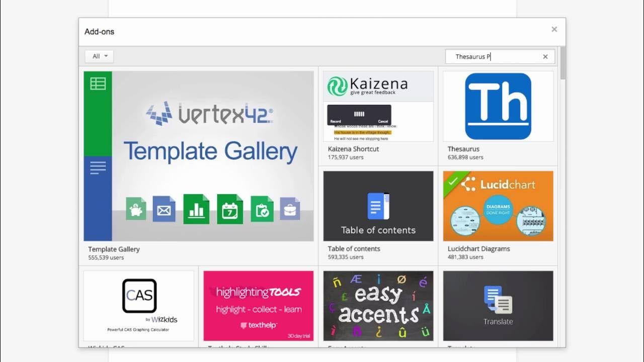This screenshot has height=362, width=644.
Task: Click the clipboard checkmark template icon
Action: [x=262, y=209]
